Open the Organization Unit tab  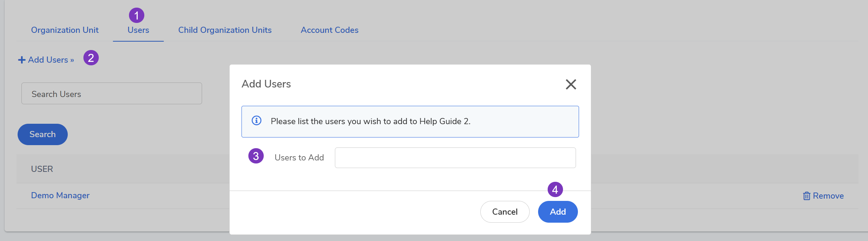(65, 30)
